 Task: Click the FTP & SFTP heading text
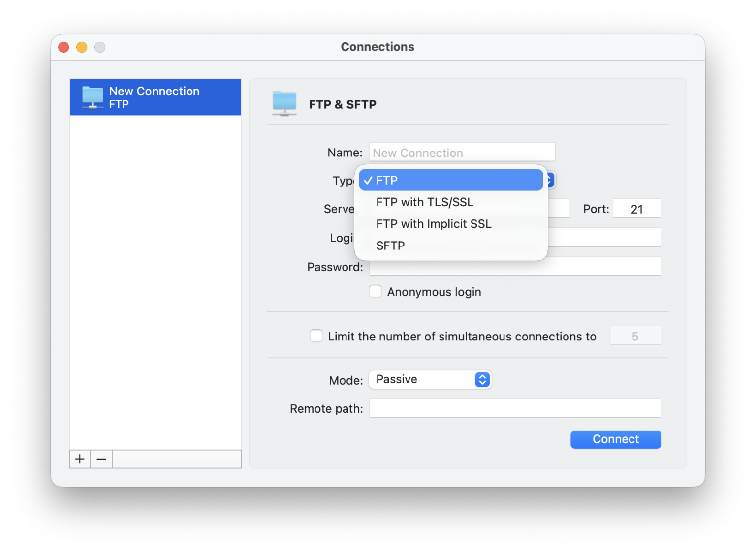(343, 104)
